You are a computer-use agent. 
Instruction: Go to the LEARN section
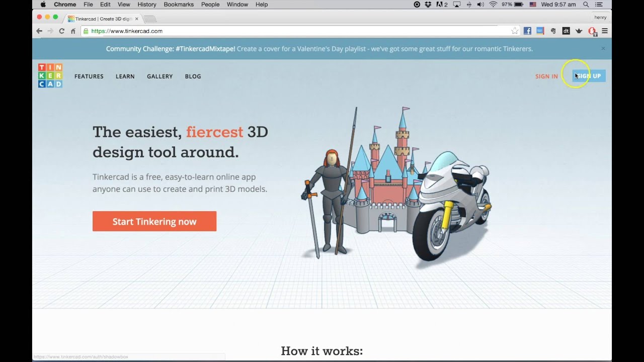(x=125, y=76)
